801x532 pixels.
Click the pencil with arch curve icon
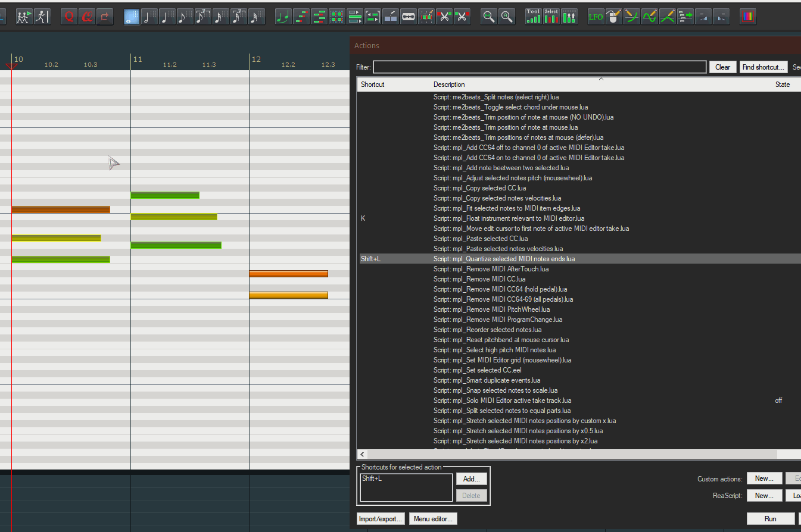[667, 17]
